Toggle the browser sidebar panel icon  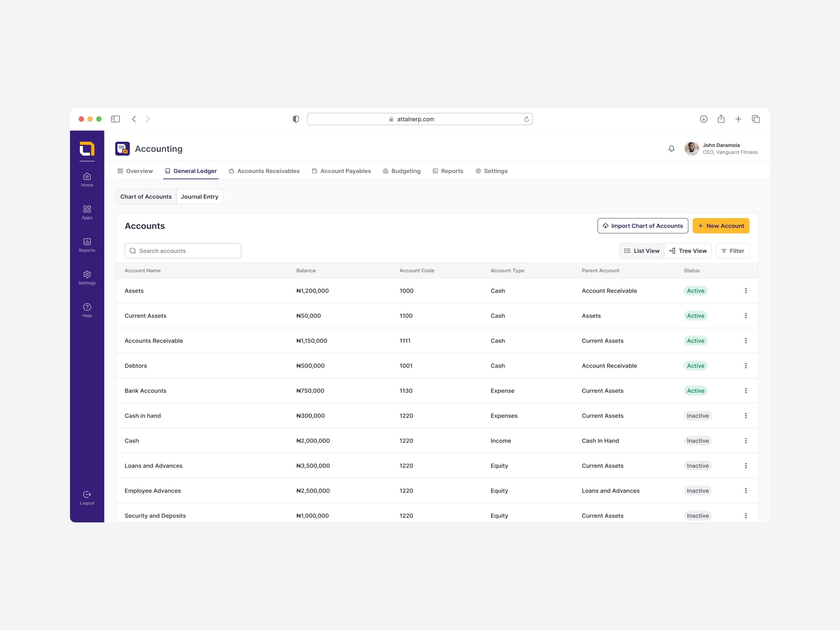click(115, 119)
